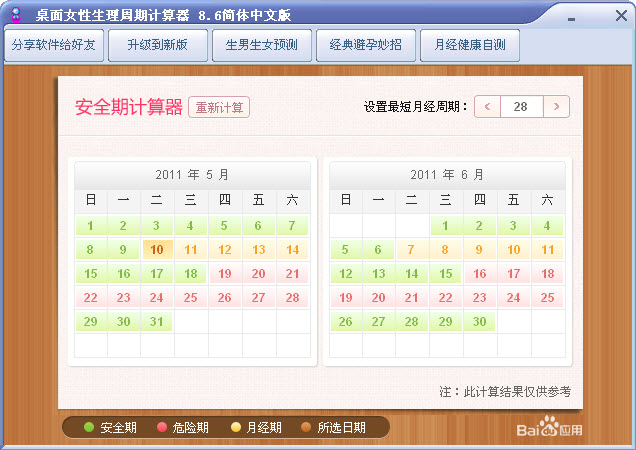Choose June 16 danger day
This screenshot has width=636, height=450.
coord(479,273)
